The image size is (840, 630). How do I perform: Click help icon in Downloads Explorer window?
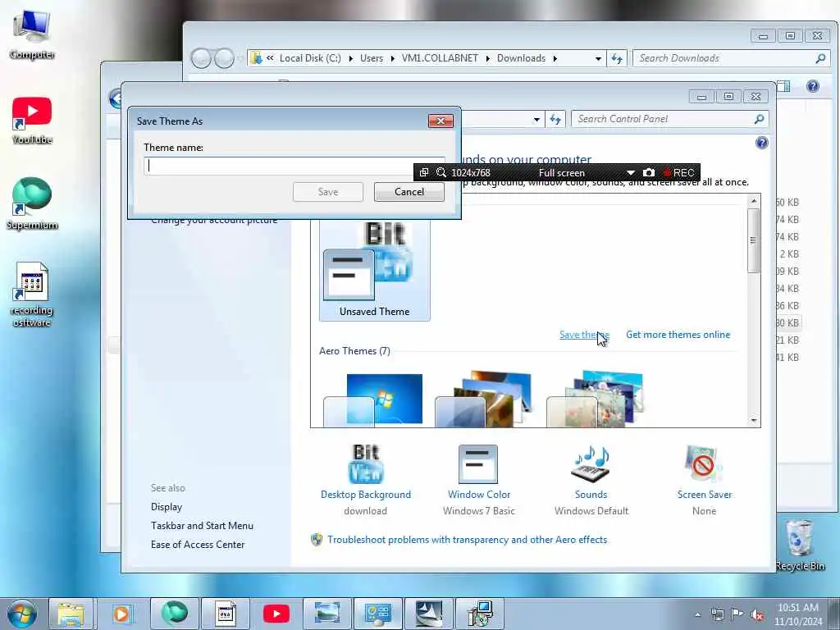pyautogui.click(x=812, y=86)
